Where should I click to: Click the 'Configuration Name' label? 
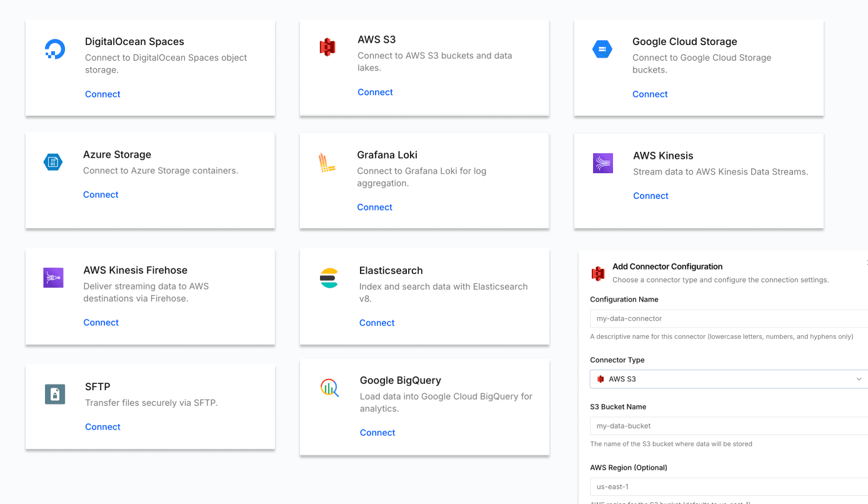tap(624, 300)
